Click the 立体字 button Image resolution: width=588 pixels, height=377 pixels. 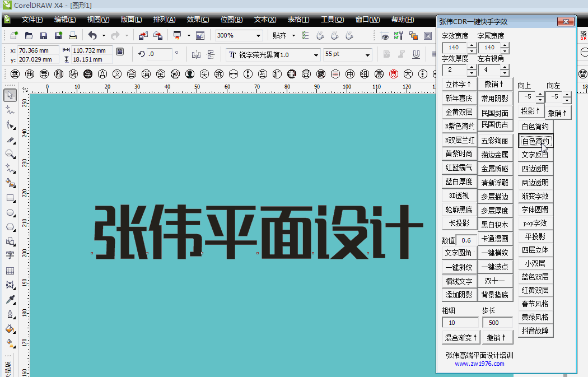pyautogui.click(x=459, y=84)
